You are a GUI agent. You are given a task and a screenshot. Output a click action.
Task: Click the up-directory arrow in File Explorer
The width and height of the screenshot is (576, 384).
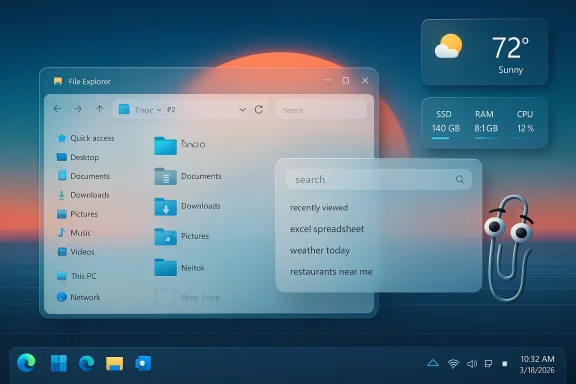tap(100, 109)
